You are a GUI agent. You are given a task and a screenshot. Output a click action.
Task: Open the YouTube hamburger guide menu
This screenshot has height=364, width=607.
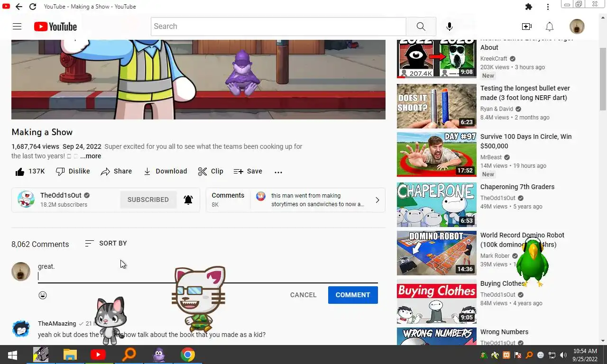tap(17, 27)
